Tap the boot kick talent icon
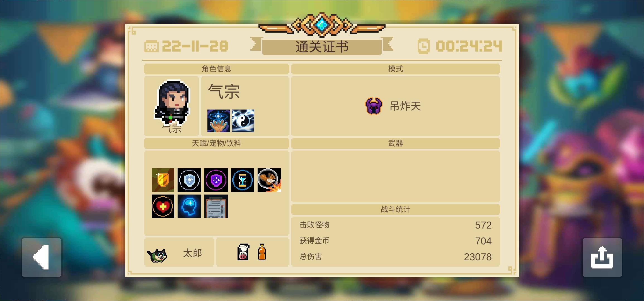The height and width of the screenshot is (301, 644). [x=269, y=180]
